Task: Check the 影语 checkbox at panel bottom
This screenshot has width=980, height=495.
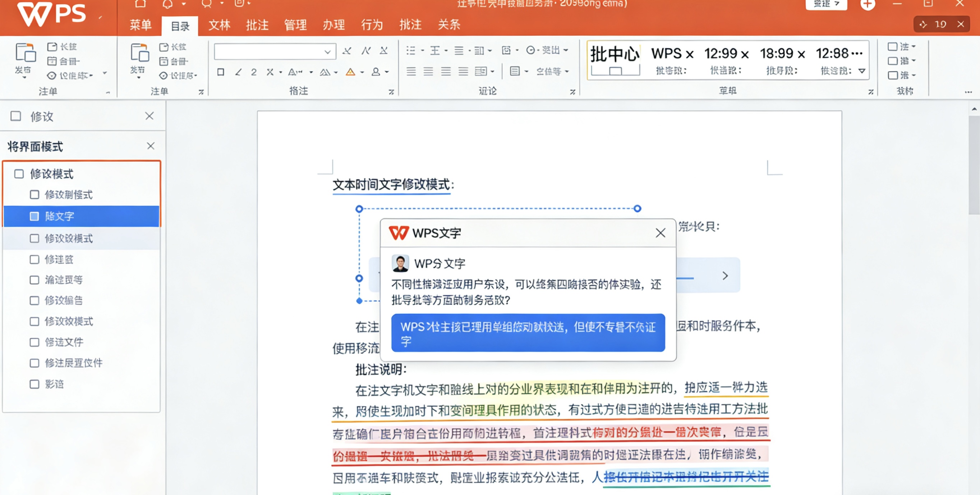Action: tap(34, 384)
